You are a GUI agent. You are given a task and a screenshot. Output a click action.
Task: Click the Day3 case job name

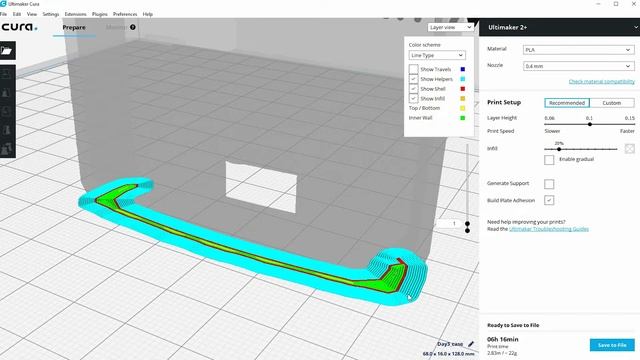coord(450,344)
